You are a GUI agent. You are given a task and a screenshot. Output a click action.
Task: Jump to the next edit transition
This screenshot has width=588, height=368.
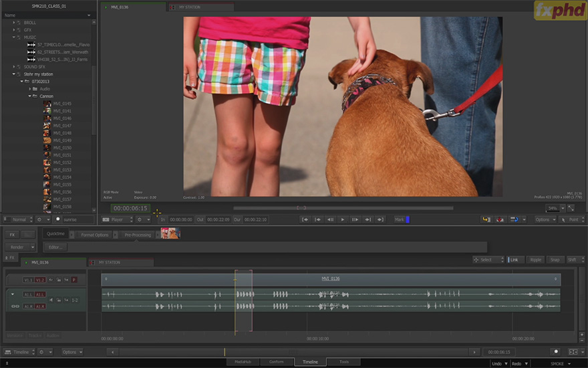click(x=368, y=219)
